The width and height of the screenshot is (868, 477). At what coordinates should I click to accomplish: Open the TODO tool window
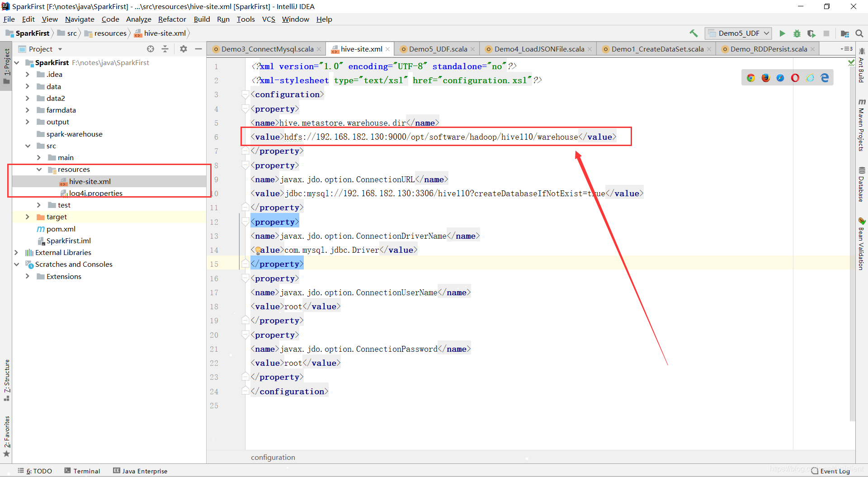click(x=35, y=471)
